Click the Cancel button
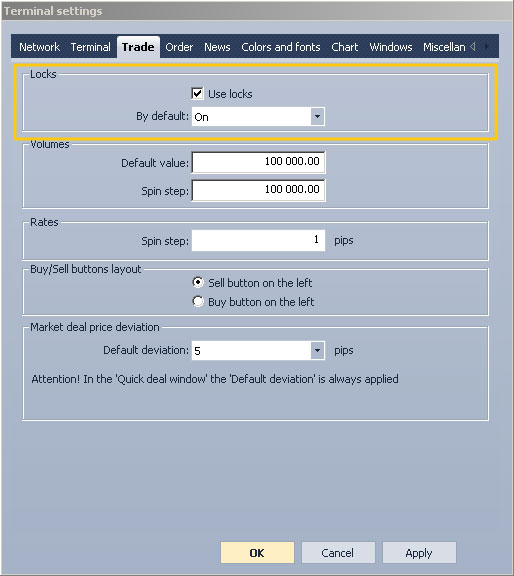514x576 pixels. click(x=338, y=552)
